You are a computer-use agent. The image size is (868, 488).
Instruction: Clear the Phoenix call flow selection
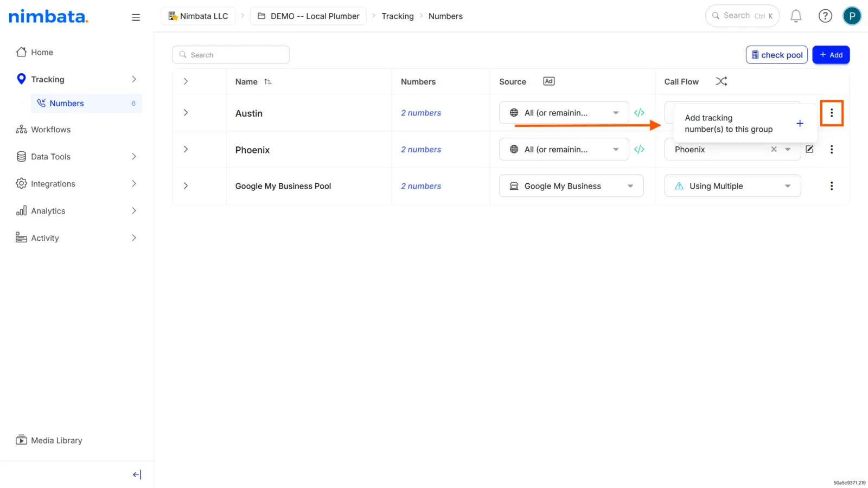[x=774, y=149]
